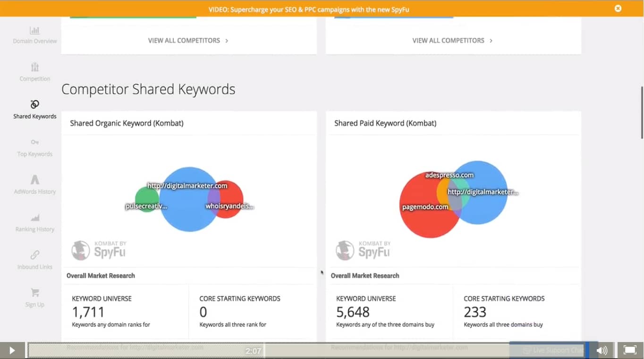Click the Competition sidebar icon

34,67
